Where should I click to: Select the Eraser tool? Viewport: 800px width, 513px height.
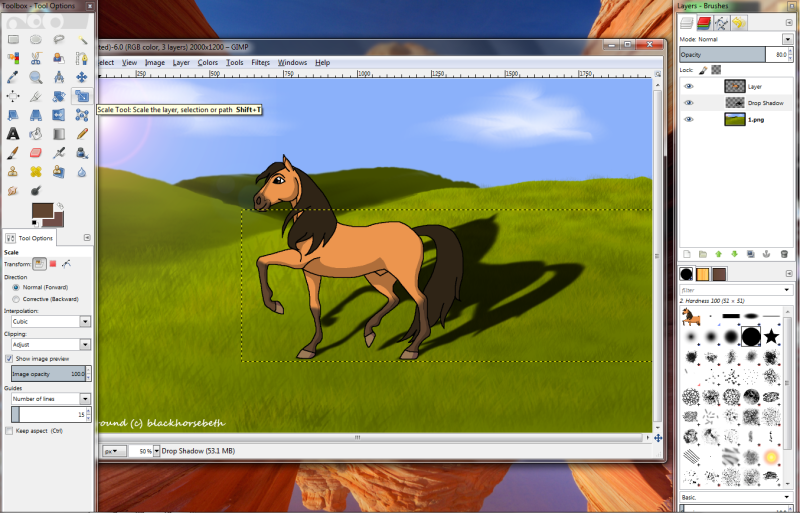click(36, 153)
